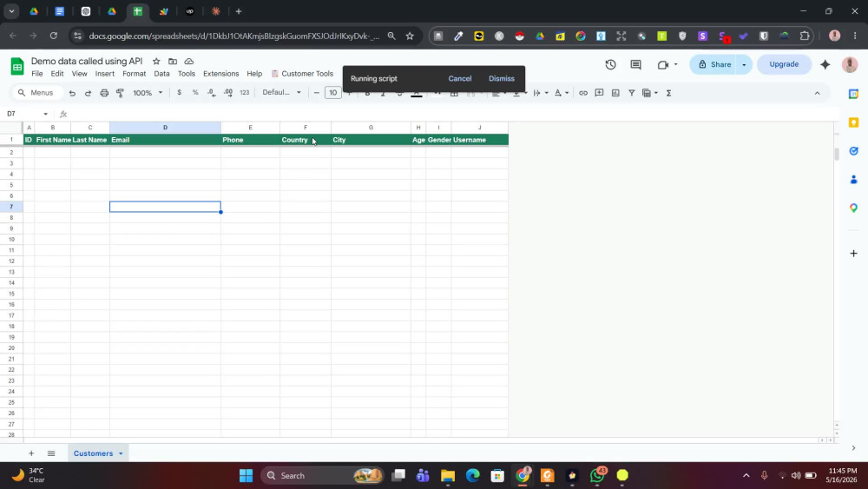Open Functions sigma icon
This screenshot has width=868, height=489.
pyautogui.click(x=668, y=93)
